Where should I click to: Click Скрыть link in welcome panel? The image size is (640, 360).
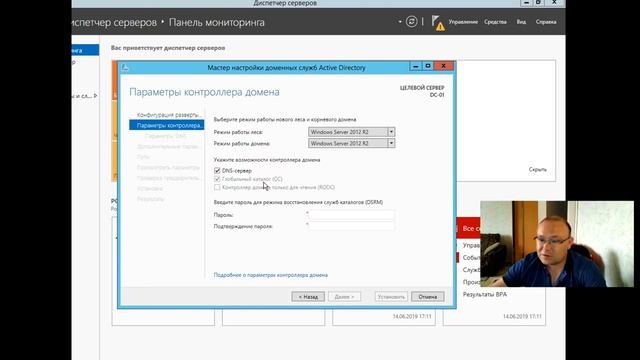pos(538,169)
